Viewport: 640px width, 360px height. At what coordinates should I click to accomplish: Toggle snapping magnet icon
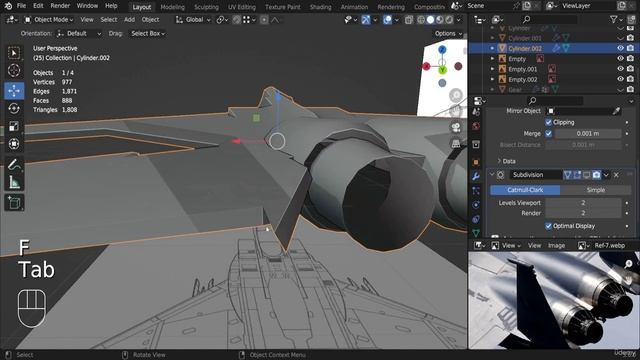coord(236,20)
